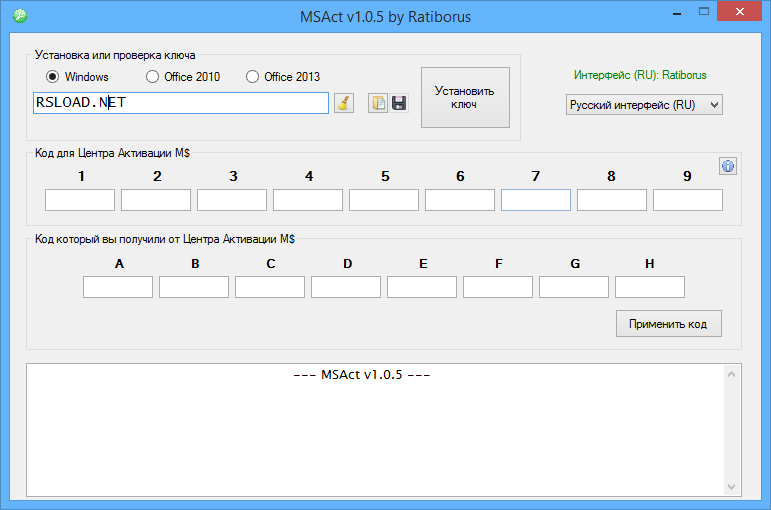Click the paste key from clipboard icon
771x510 pixels.
[x=378, y=103]
